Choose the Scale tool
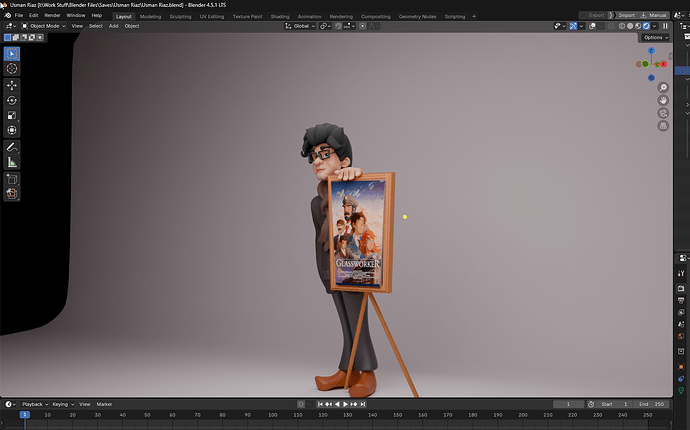690x430 pixels. pos(12,115)
